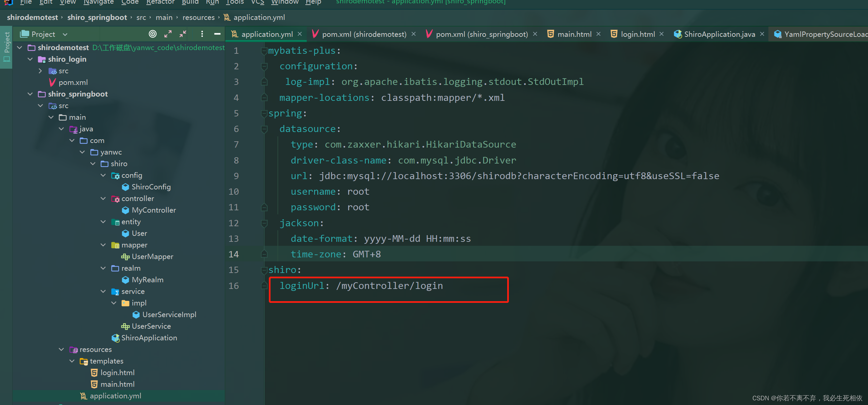Screen dimensions: 868x405
Task: Open ShiroApplication main class in tree
Action: coord(149,338)
